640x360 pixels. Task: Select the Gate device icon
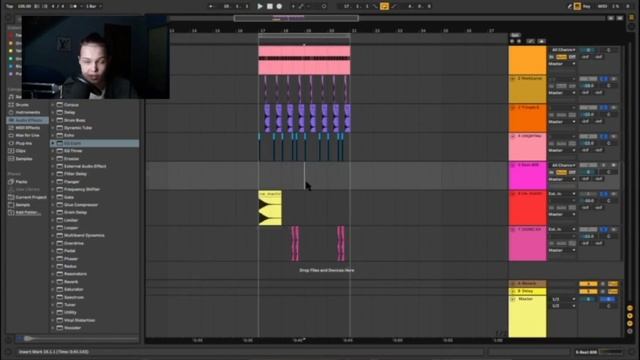(60, 197)
